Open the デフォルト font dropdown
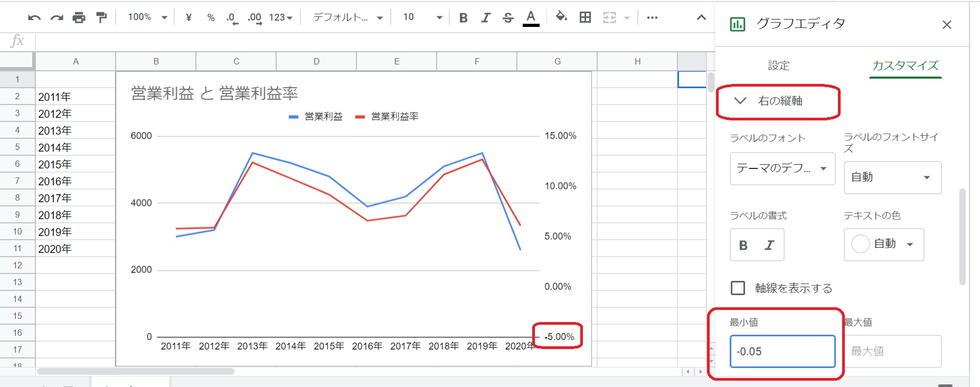980x387 pixels. click(348, 17)
